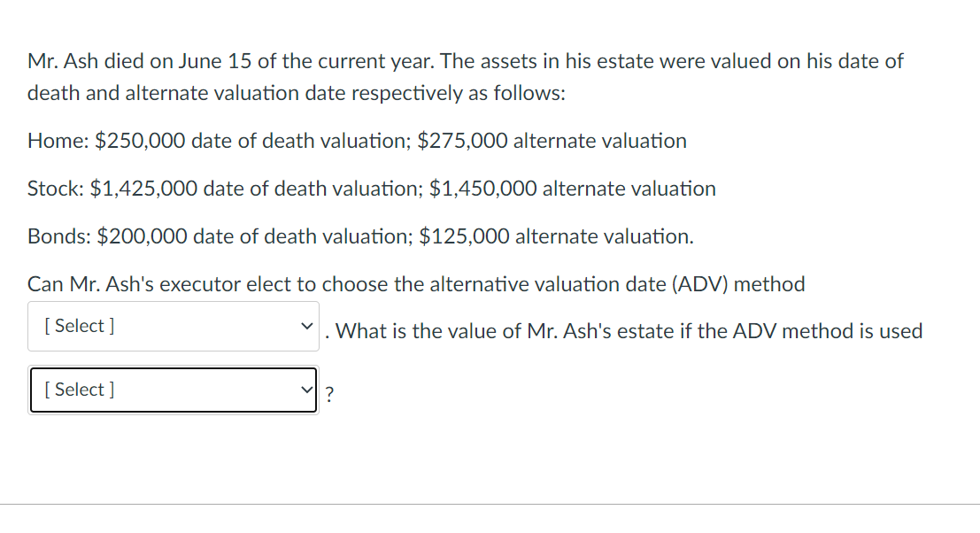Click the chevron on the second Select dropdown
Screen dimensions: 980x533
coord(308,390)
